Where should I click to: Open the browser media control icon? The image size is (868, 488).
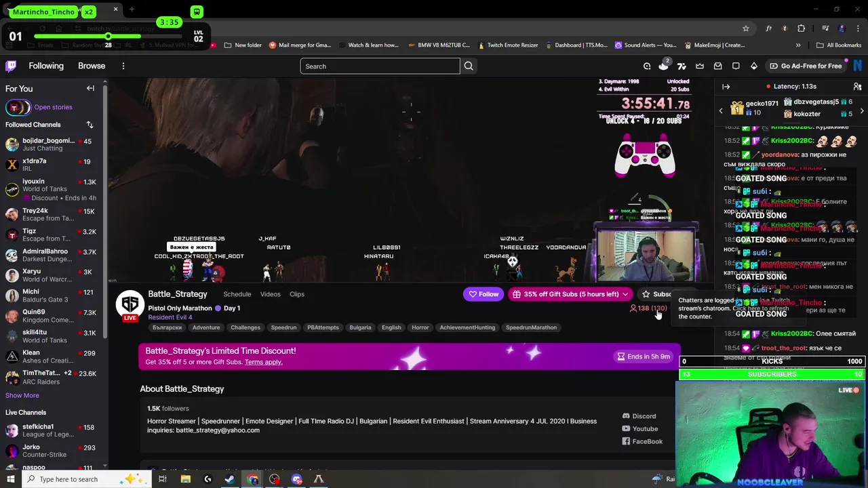click(x=825, y=28)
